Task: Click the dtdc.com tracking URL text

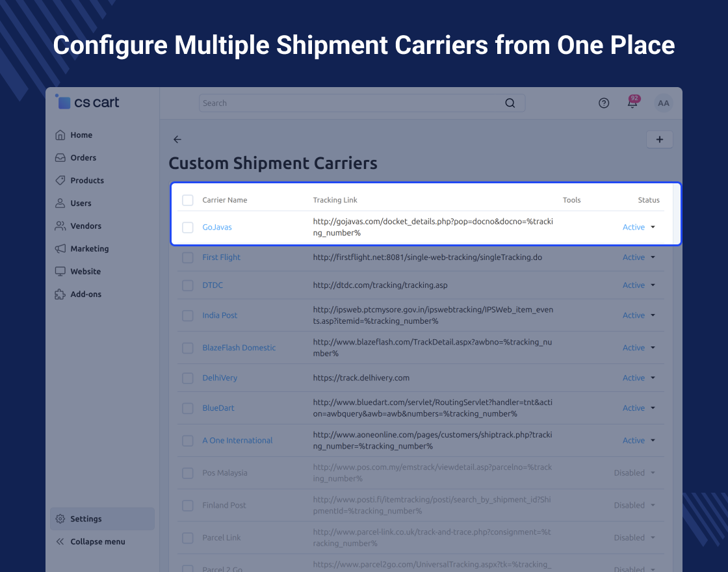Action: (380, 285)
